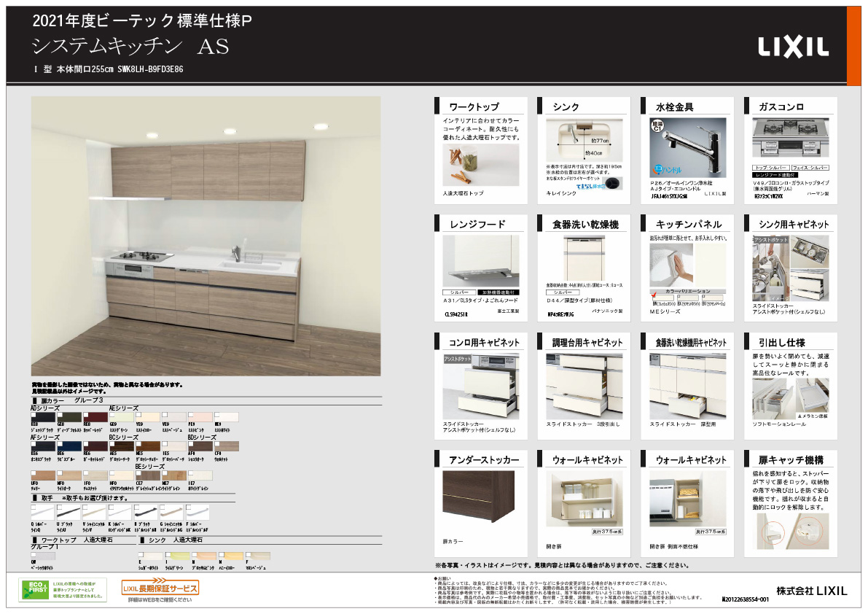Click the 加熱機器連動付 black label

pyautogui.click(x=498, y=292)
